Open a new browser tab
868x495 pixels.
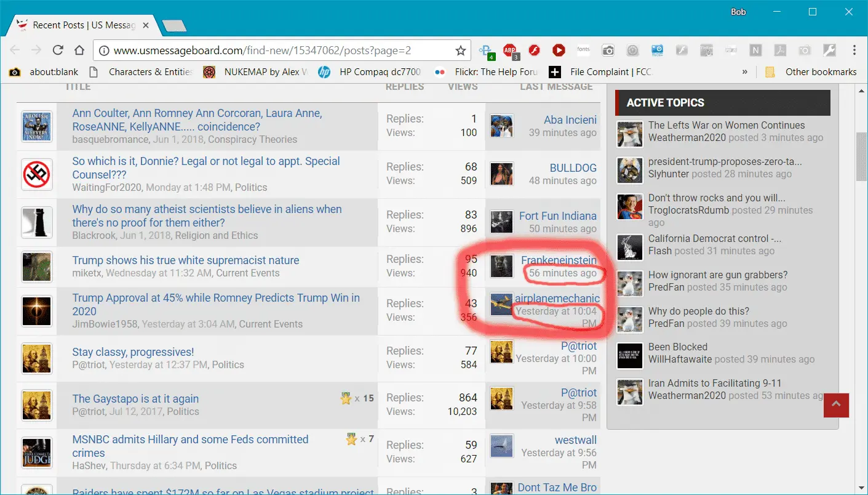click(174, 26)
